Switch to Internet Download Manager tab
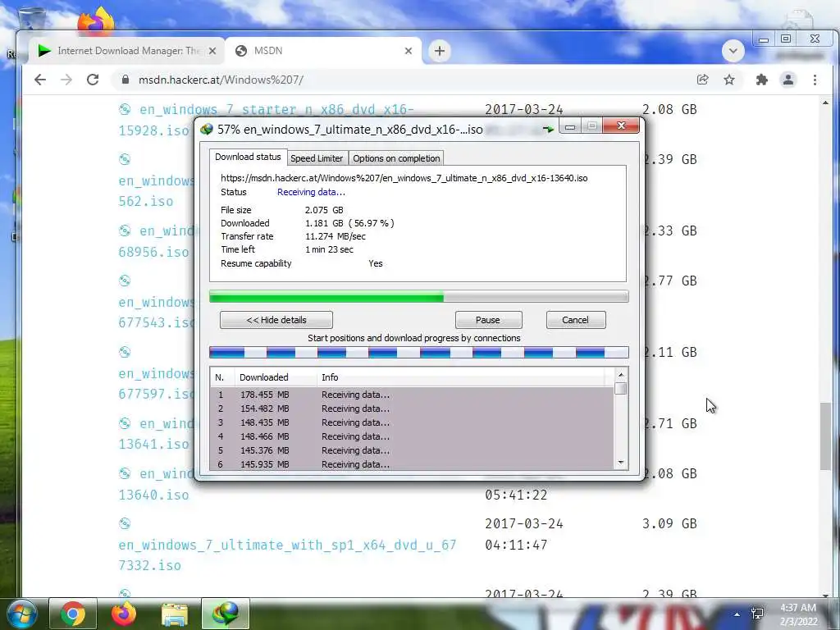 (x=126, y=51)
